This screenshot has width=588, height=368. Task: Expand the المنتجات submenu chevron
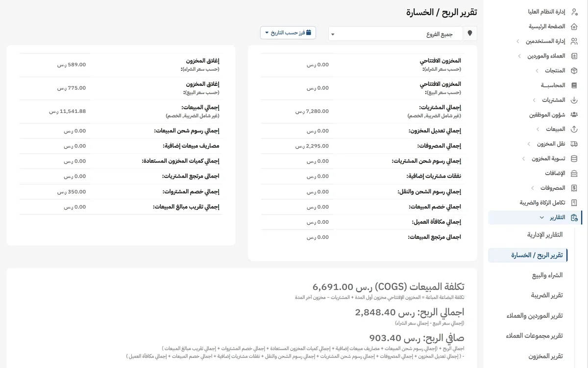pos(537,71)
